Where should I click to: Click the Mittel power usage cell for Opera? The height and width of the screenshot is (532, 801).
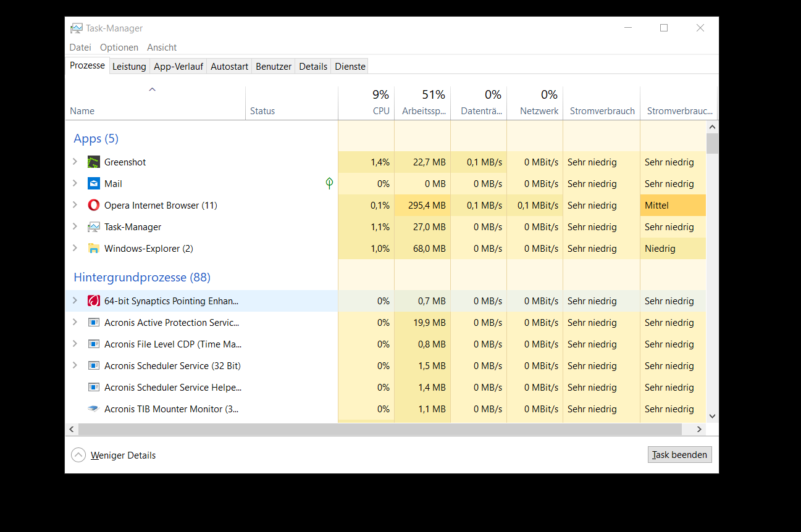pos(673,206)
